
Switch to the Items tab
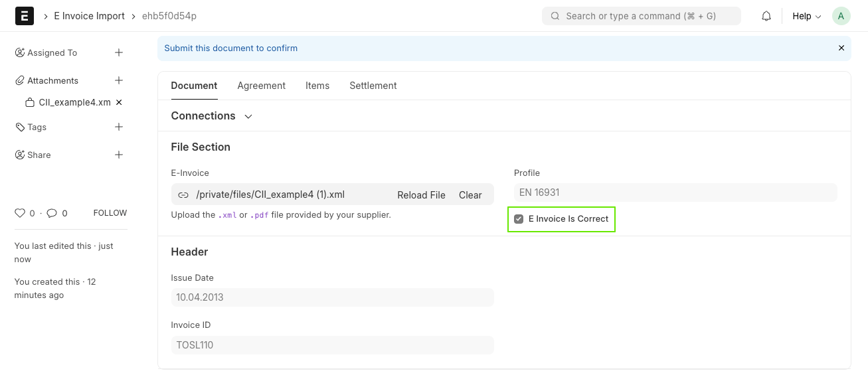(x=317, y=86)
